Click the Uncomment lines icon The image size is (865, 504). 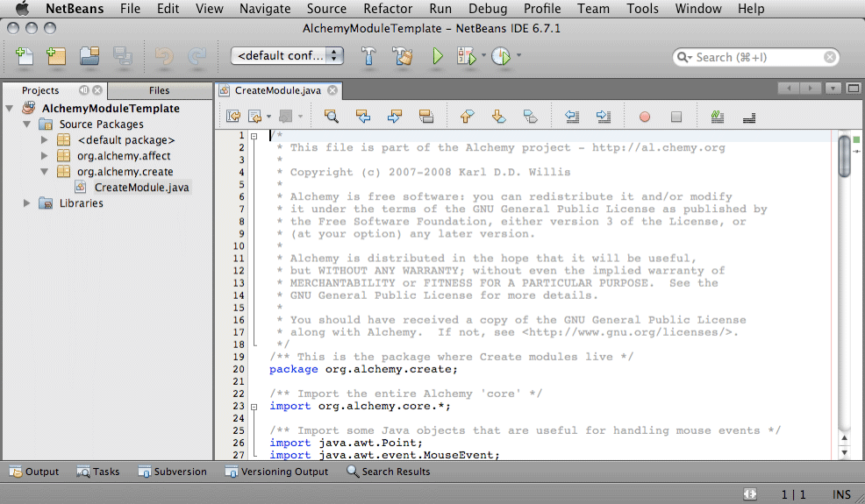748,117
